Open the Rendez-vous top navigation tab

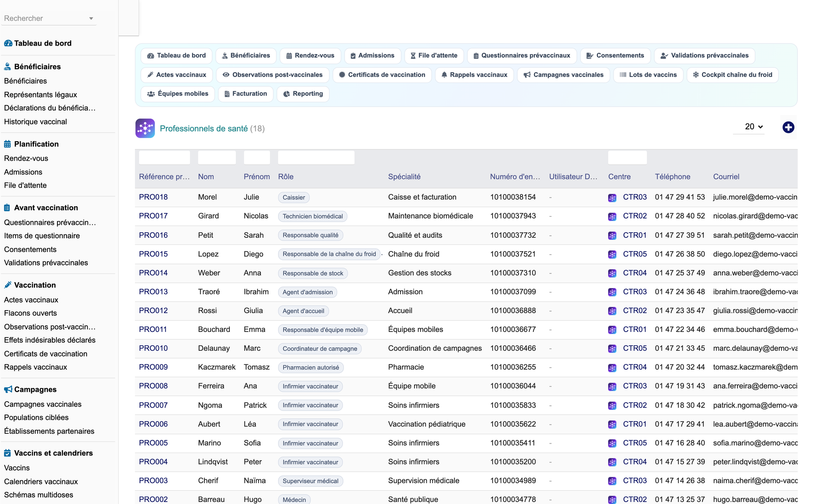coord(310,56)
